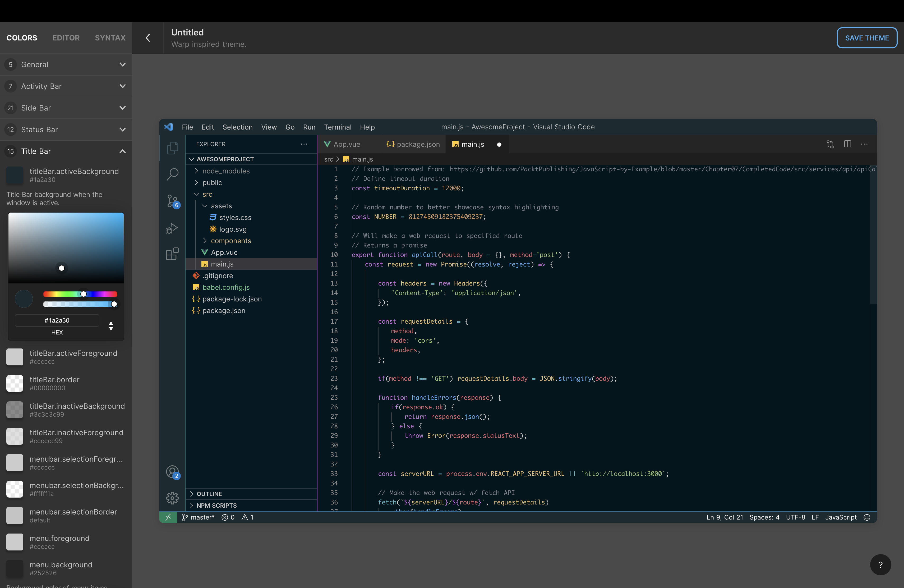
Task: Open the Source Control icon with badge 6
Action: coord(172,201)
